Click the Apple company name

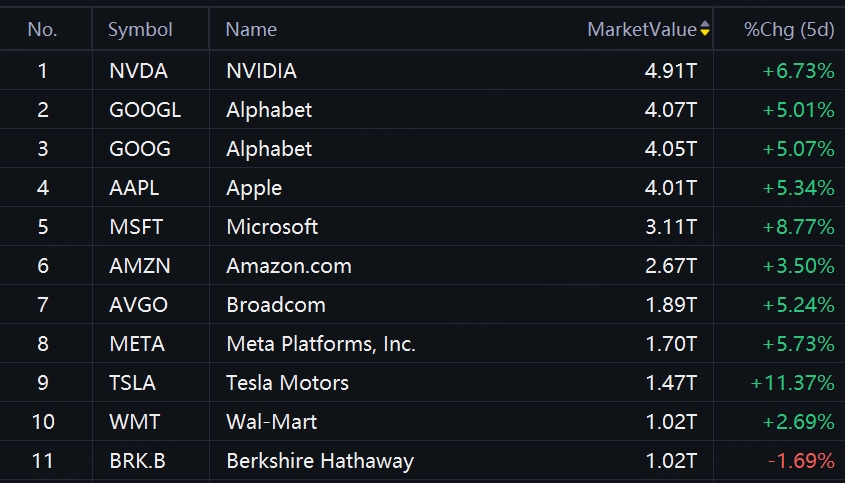point(254,188)
